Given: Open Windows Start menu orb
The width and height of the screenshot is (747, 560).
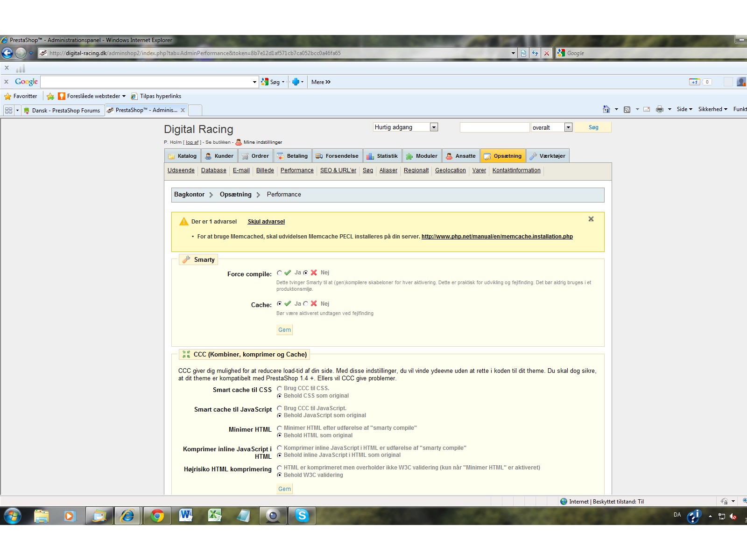Looking at the screenshot, I should [13, 516].
